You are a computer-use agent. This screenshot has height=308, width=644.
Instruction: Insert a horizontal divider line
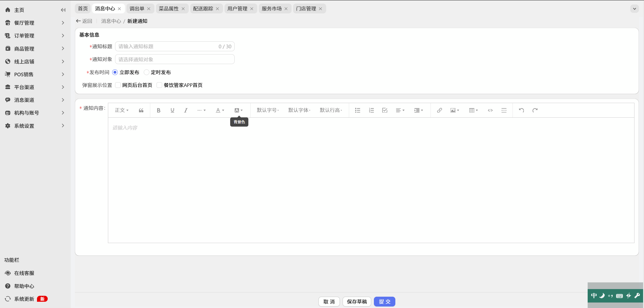(504, 110)
